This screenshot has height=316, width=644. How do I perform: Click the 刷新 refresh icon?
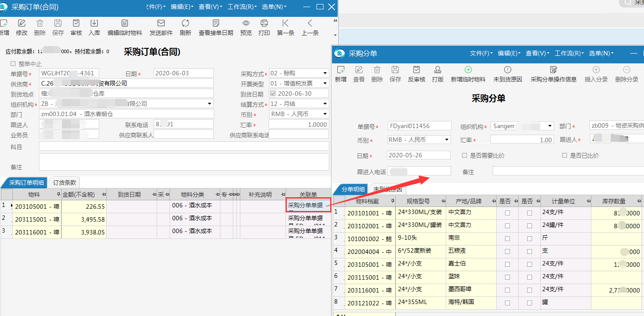[185, 23]
